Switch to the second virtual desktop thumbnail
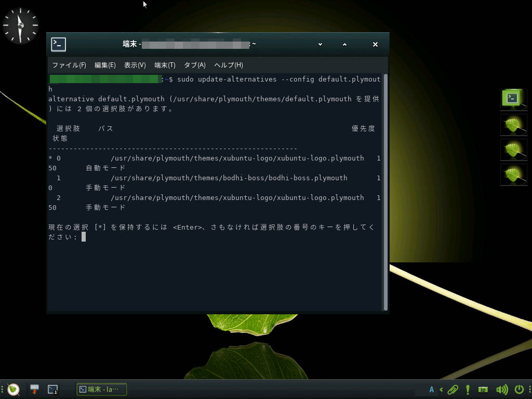Image resolution: width=532 pixels, height=399 pixels. click(x=513, y=125)
